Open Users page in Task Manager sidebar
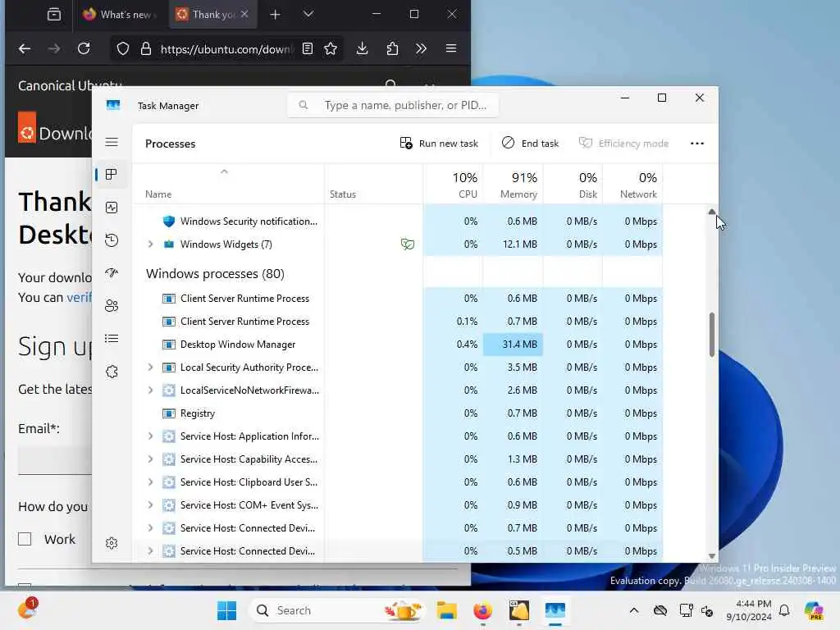This screenshot has height=630, width=840. [112, 306]
